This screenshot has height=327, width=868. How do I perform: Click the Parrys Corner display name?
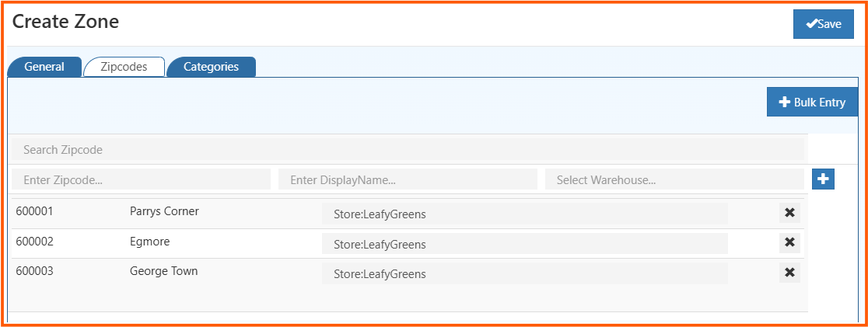(164, 211)
